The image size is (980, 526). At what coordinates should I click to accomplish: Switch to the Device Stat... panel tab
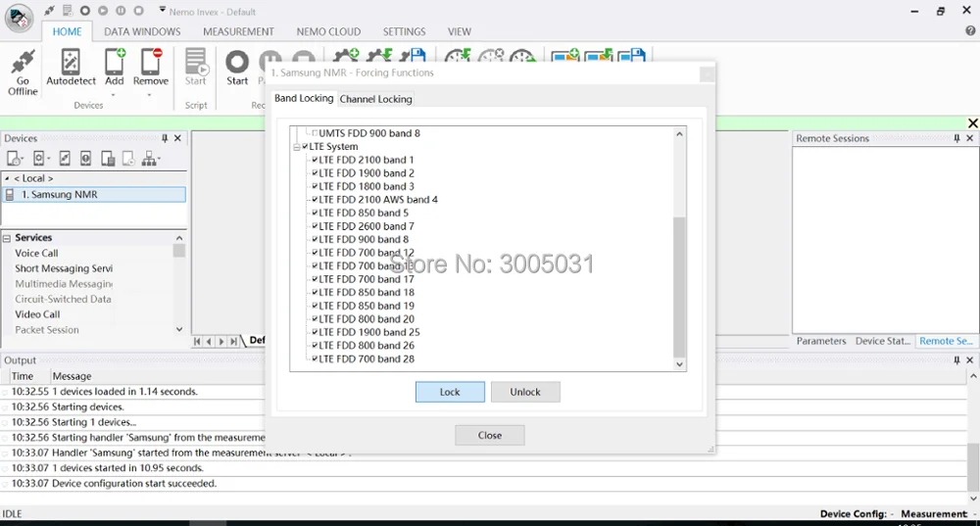(883, 341)
